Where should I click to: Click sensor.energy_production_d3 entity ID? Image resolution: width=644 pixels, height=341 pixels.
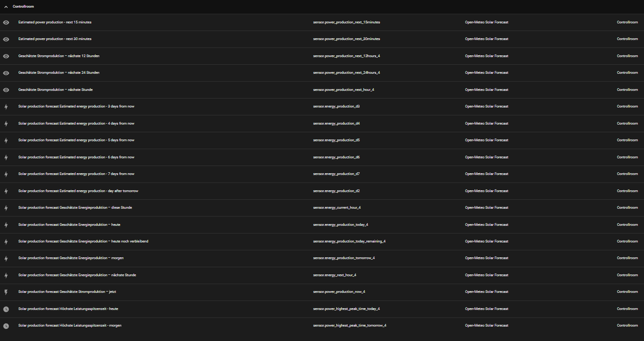[x=337, y=107]
